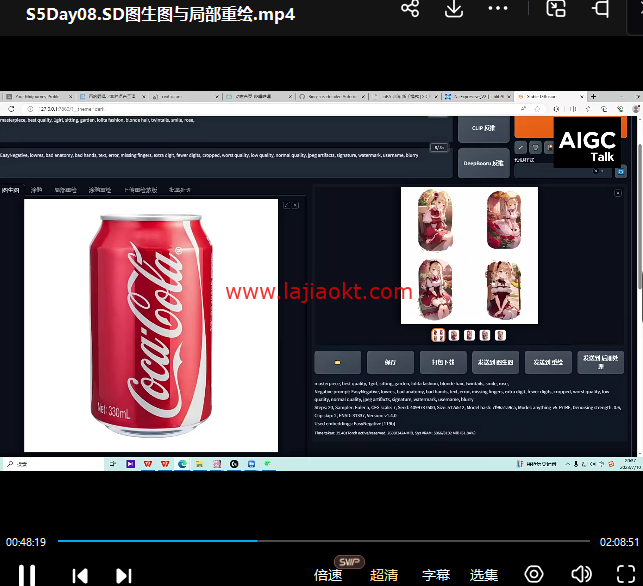Click the DeepBooru 反推 button

tap(483, 163)
